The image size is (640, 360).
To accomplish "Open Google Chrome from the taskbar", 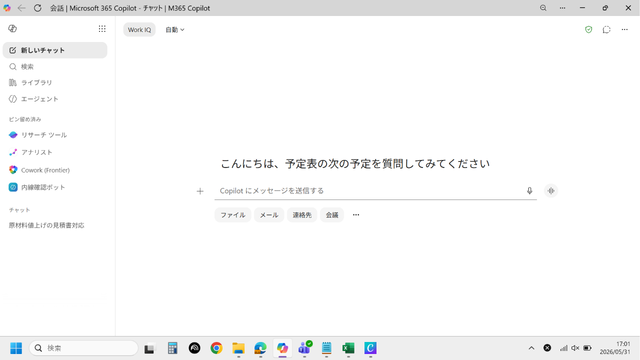I will [216, 348].
